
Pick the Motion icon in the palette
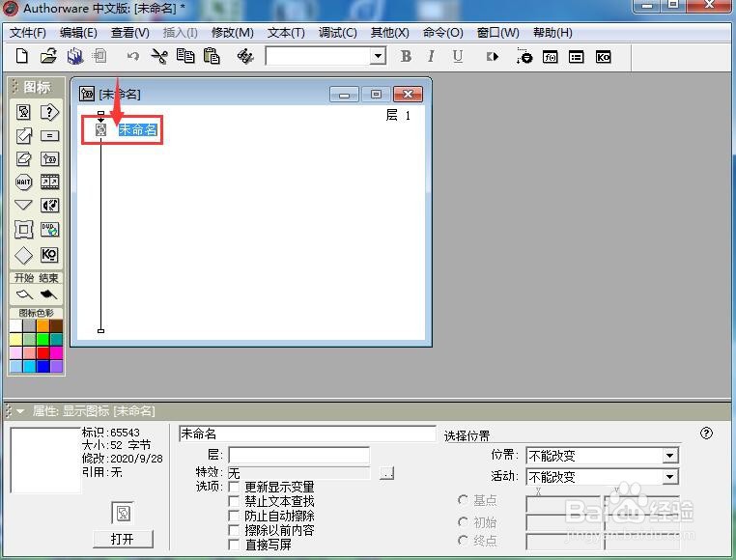23,136
